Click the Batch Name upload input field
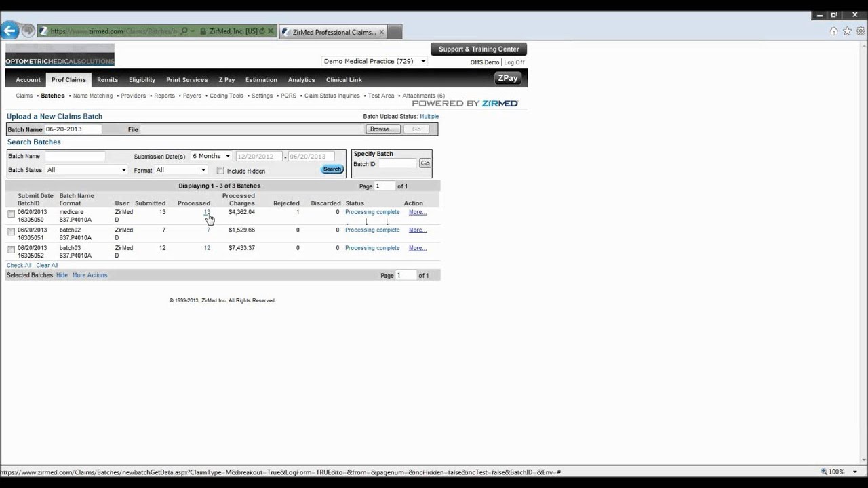The height and width of the screenshot is (488, 868). 73,129
